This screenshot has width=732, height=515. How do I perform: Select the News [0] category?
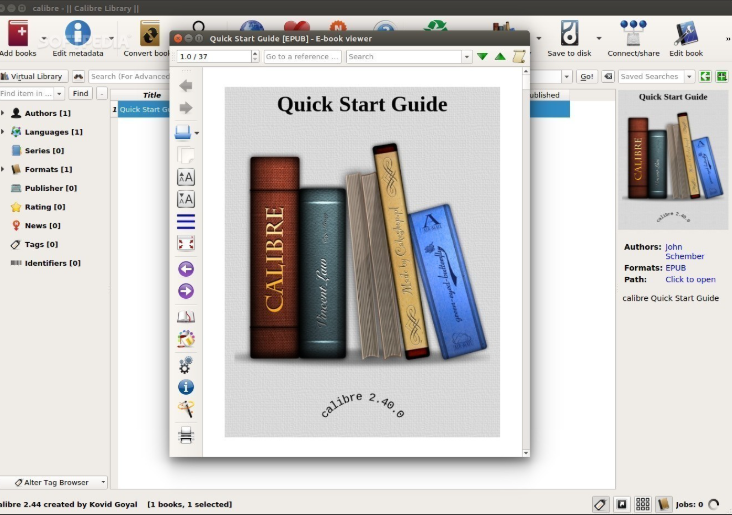[x=42, y=225]
